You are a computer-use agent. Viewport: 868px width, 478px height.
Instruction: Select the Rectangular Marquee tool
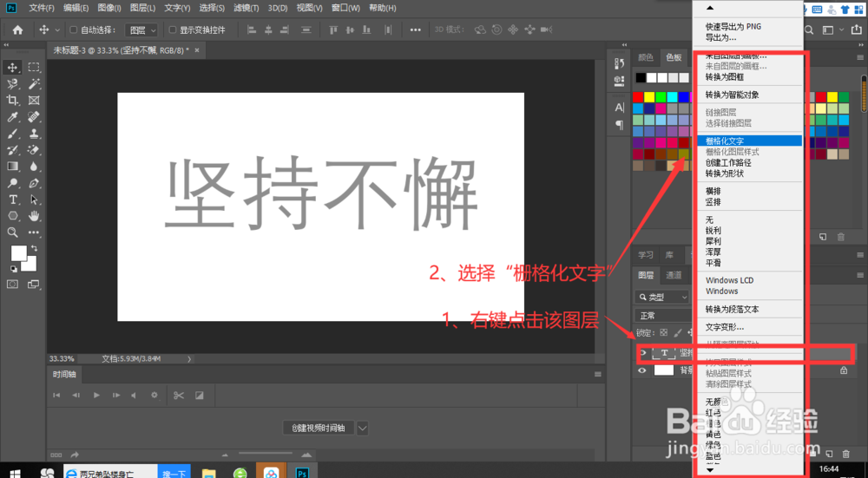(34, 68)
